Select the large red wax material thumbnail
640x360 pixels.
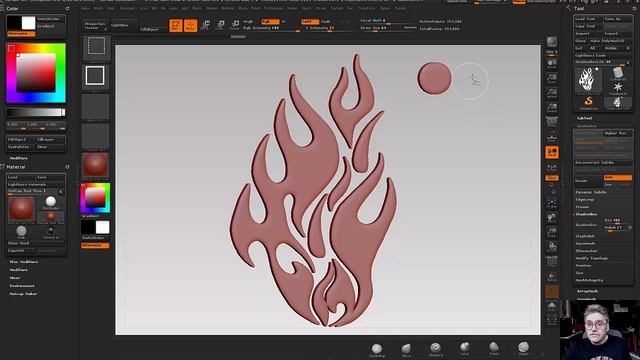point(21,208)
